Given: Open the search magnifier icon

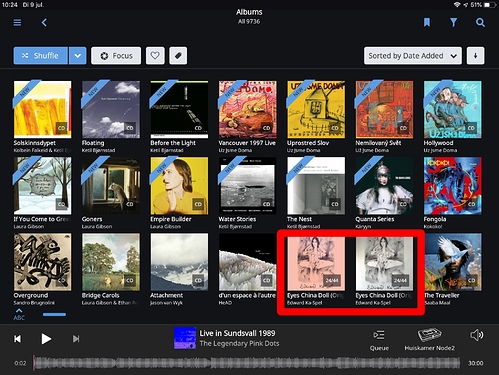Looking at the screenshot, I should (480, 22).
